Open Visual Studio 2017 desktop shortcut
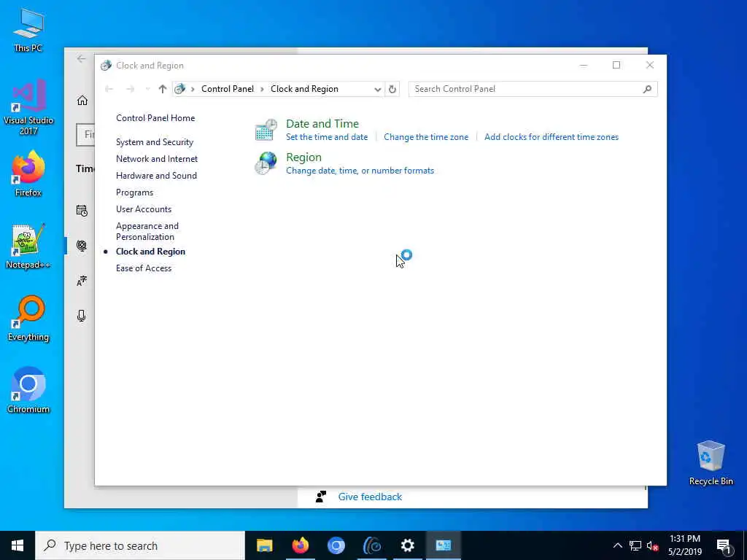Image resolution: width=747 pixels, height=560 pixels. [x=28, y=107]
